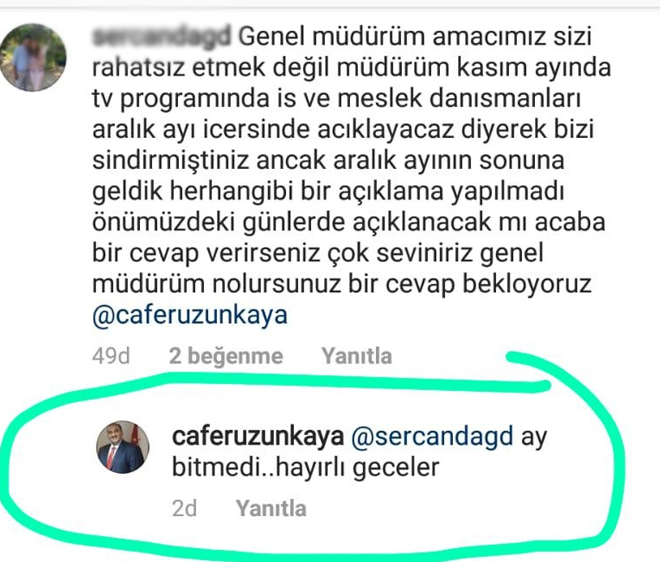This screenshot has height=562, width=660.
Task: Reply to caferuzunkaya's comment with Yanıtla
Action: (271, 508)
